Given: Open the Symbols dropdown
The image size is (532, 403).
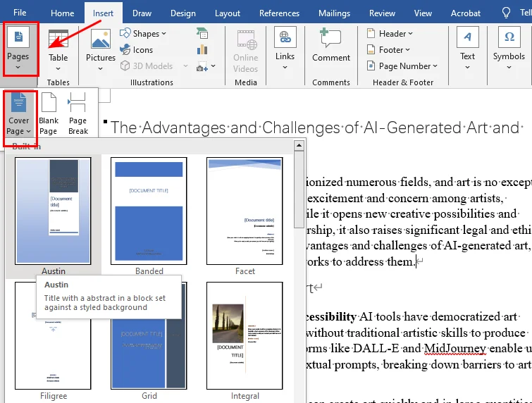Looking at the screenshot, I should 509,49.
